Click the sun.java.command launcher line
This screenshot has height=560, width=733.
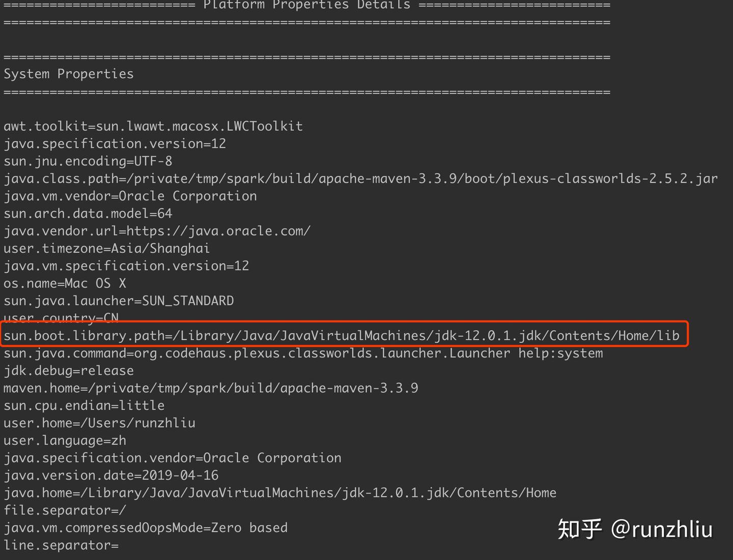point(303,353)
